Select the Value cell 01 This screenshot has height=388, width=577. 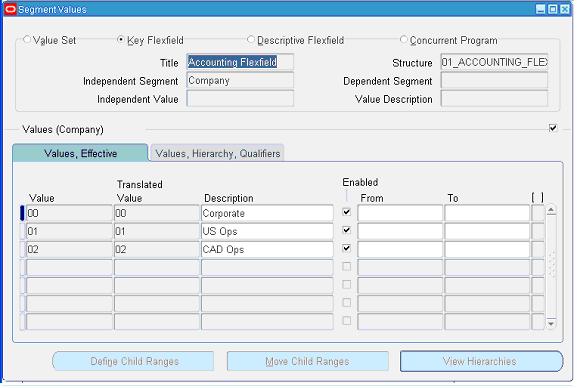click(69, 231)
